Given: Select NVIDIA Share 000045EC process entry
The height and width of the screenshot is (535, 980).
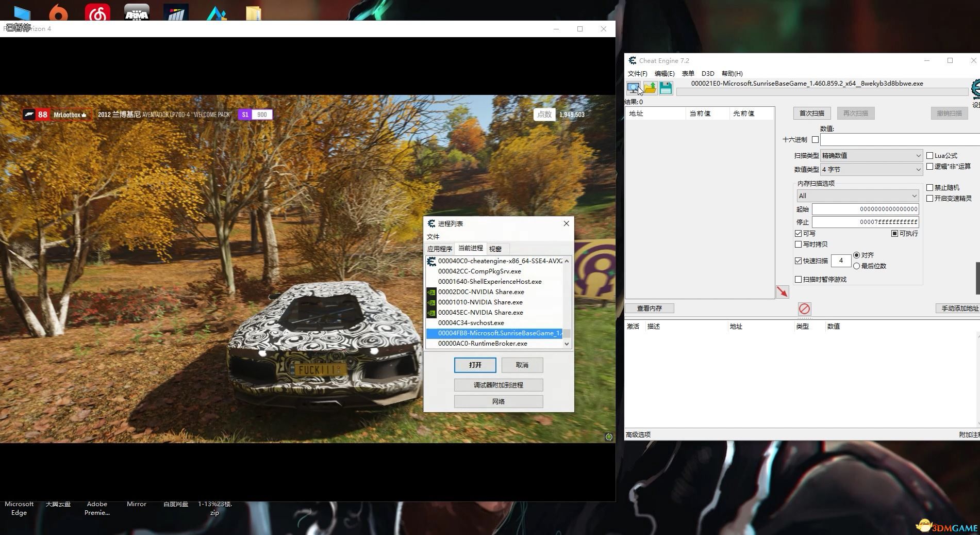Looking at the screenshot, I should point(495,313).
